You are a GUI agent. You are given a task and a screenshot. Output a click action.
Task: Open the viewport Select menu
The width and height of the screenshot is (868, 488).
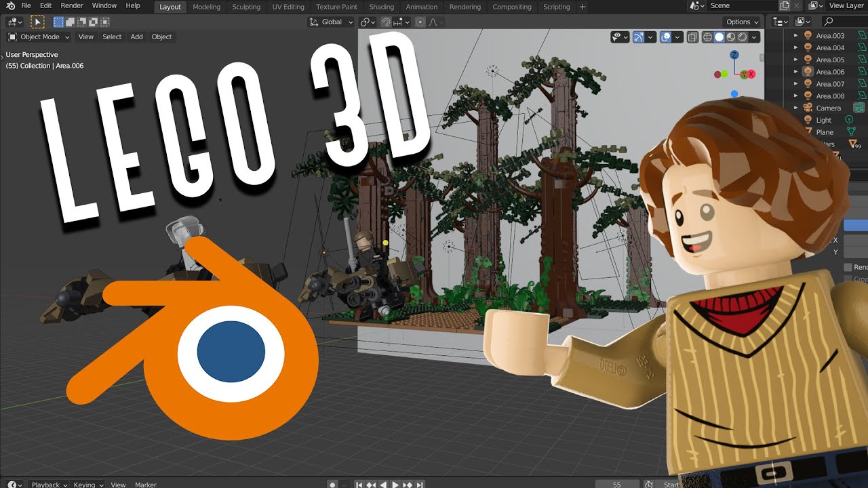[x=112, y=37]
